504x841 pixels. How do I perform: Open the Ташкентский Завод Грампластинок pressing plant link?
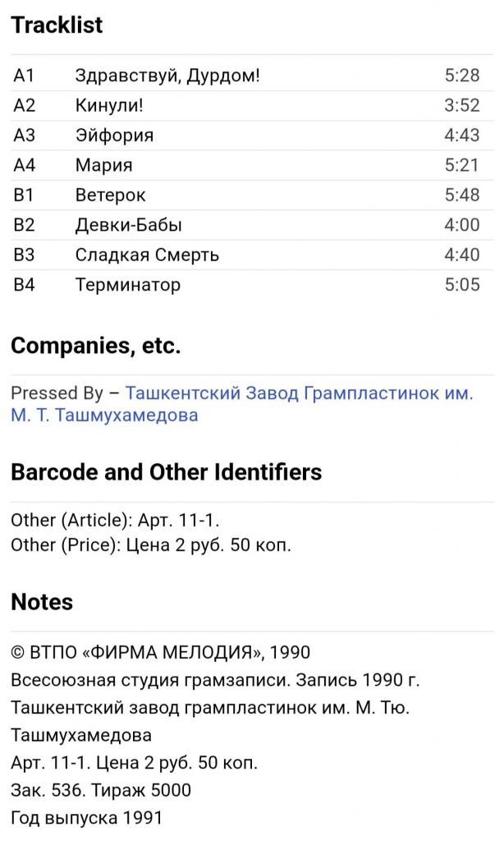[x=299, y=393]
